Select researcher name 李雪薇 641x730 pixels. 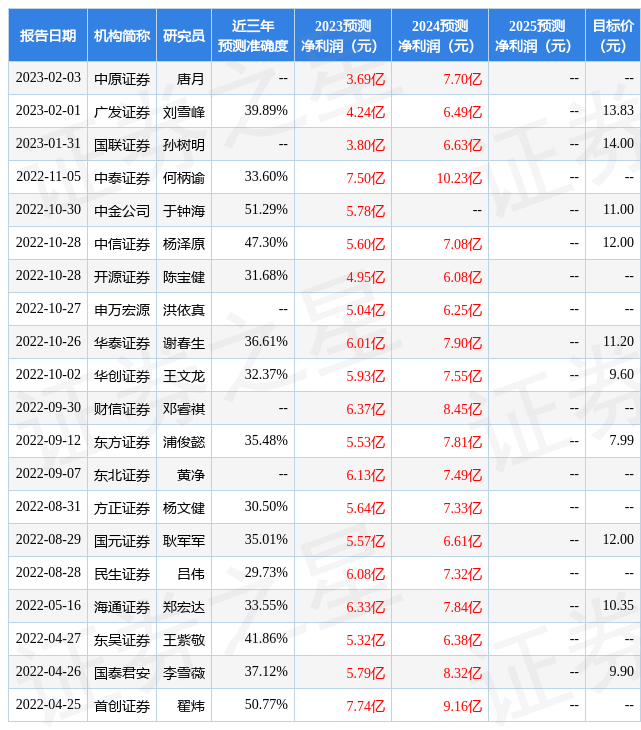click(x=184, y=674)
